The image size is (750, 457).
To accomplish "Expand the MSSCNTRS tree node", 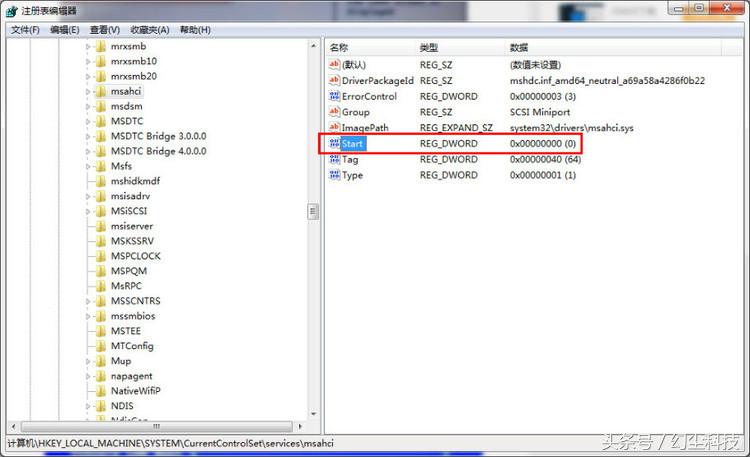I will pos(88,301).
